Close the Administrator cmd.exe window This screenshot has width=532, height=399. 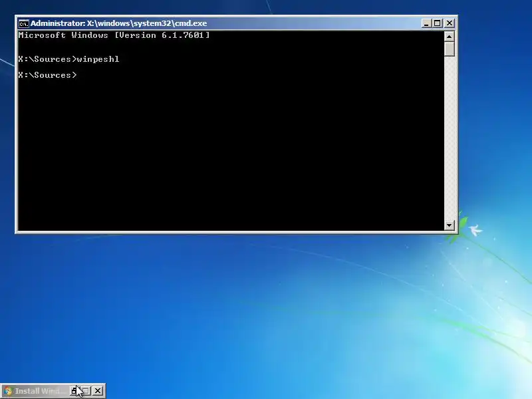pyautogui.click(x=450, y=23)
